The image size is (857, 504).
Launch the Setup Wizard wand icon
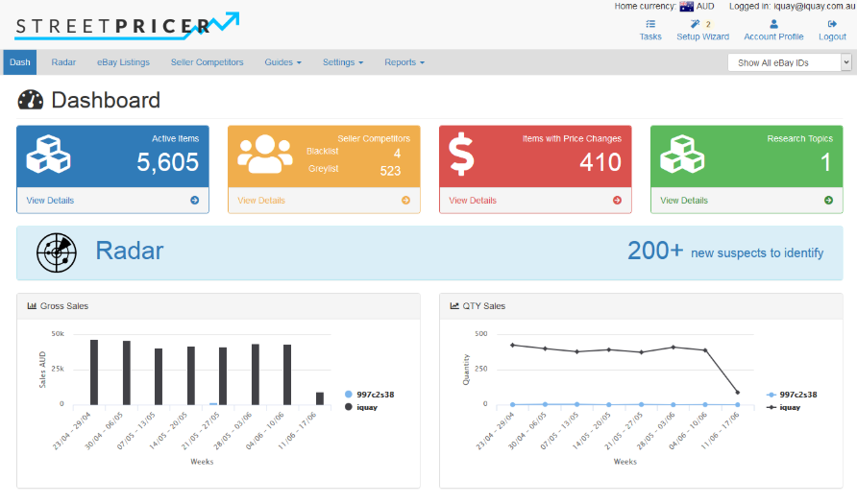tap(695, 24)
